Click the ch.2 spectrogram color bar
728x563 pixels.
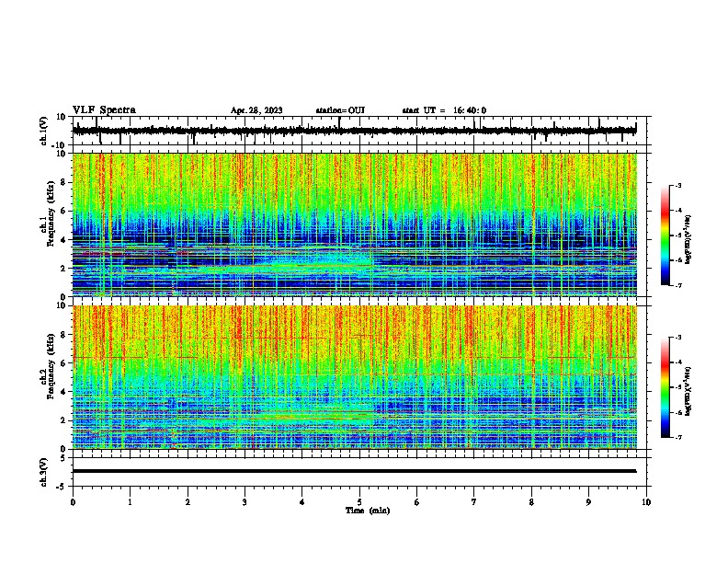coord(665,387)
